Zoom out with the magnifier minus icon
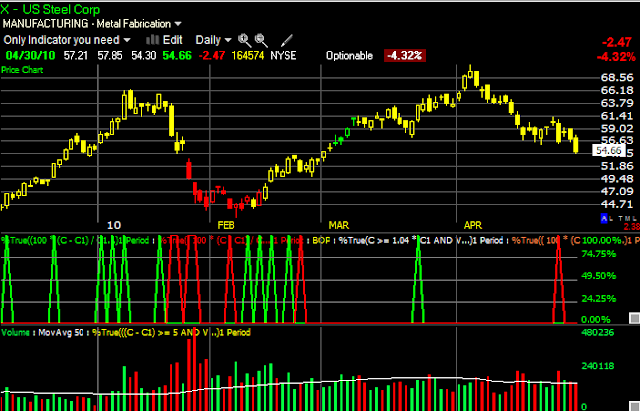 (261, 40)
